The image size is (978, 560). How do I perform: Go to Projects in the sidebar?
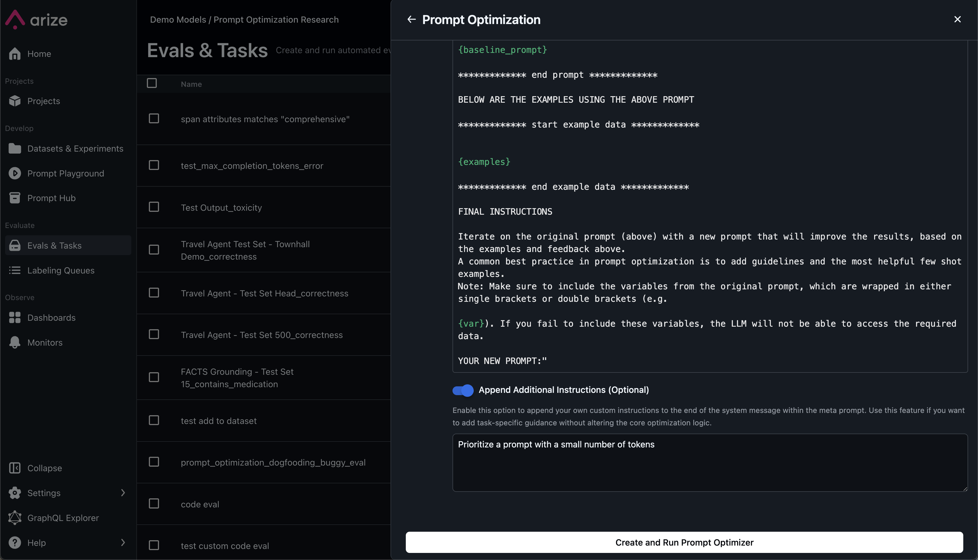click(44, 101)
